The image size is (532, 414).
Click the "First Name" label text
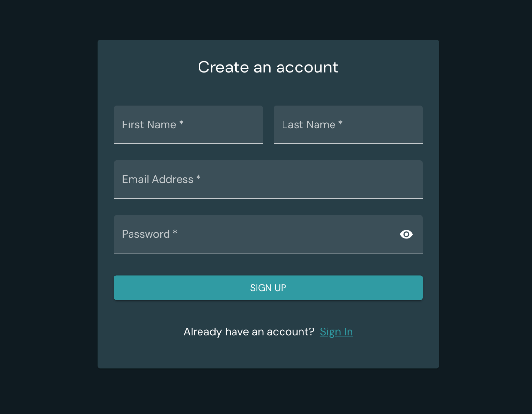click(149, 125)
